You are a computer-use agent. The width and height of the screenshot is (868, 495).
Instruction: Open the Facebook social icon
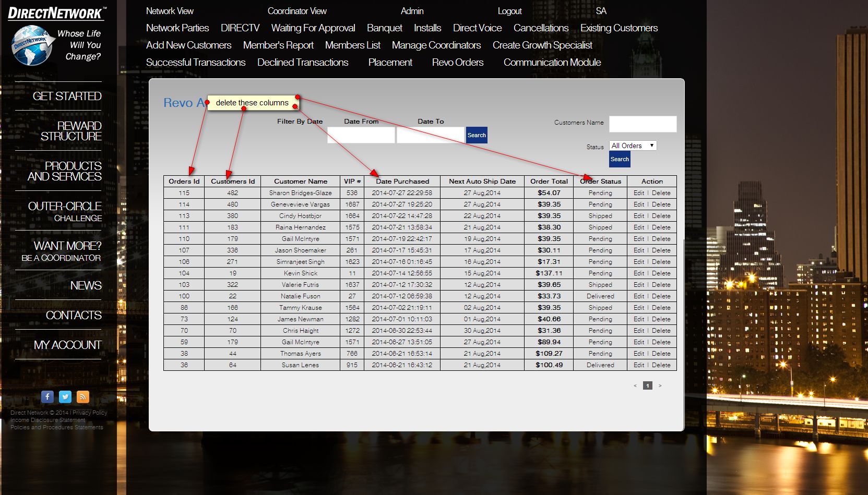[x=47, y=397]
